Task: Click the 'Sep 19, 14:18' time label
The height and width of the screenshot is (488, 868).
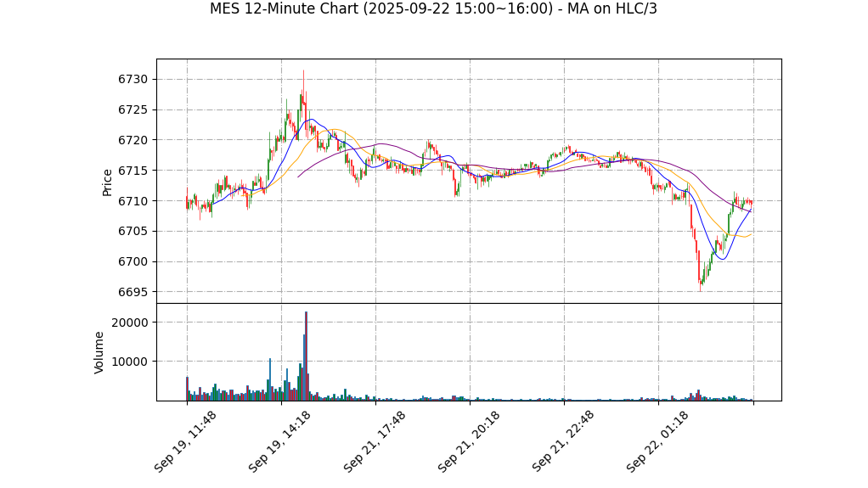Action: (279, 441)
